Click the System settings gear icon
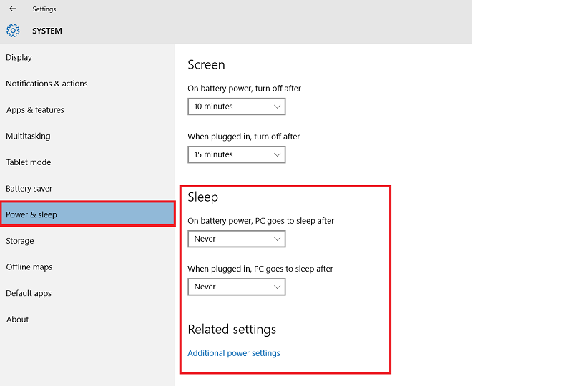 point(13,31)
